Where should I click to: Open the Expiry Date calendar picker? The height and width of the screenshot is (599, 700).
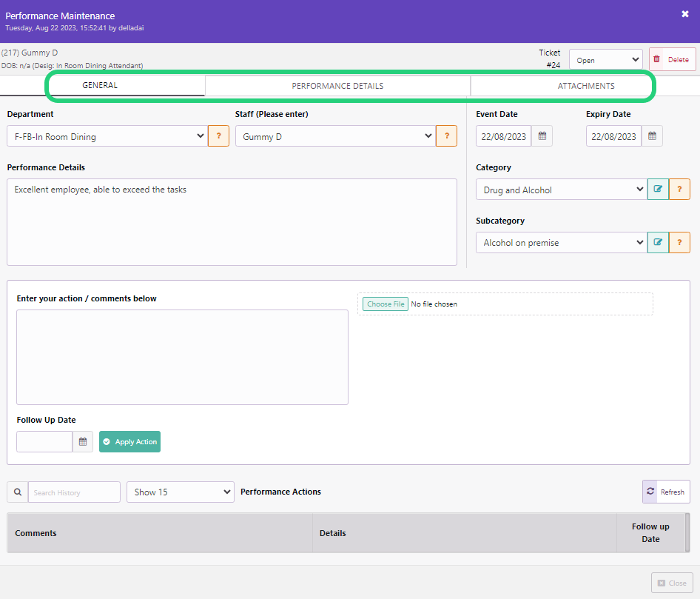click(652, 135)
